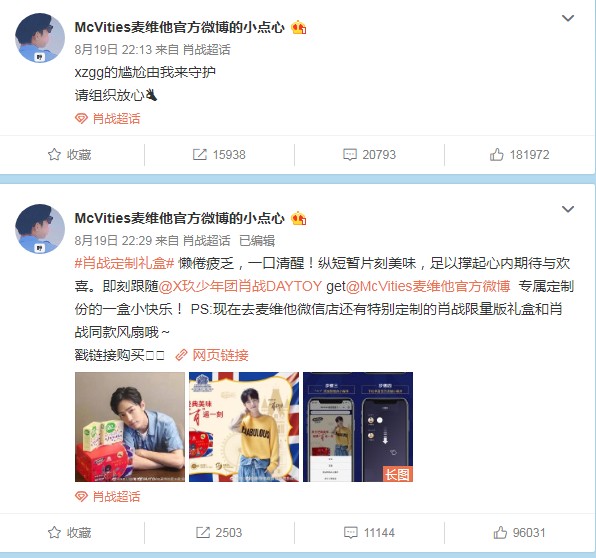Open the long image thumbnail marked 长图
This screenshot has width=596, height=558.
point(358,427)
